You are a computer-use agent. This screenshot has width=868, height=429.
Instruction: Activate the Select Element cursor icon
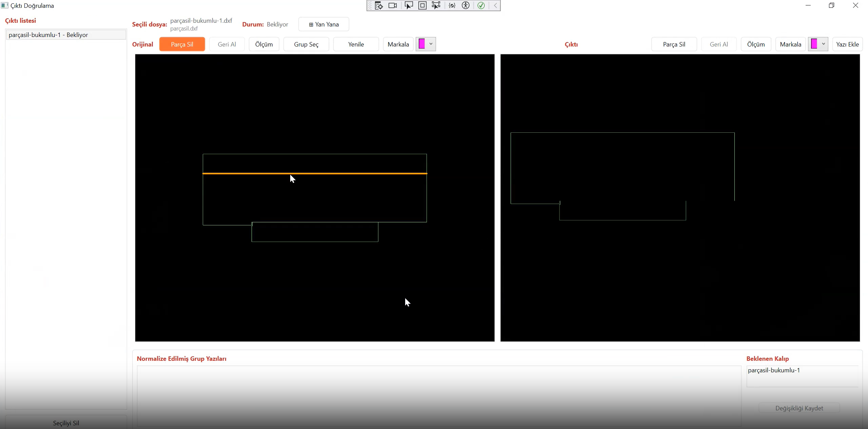(x=409, y=5)
